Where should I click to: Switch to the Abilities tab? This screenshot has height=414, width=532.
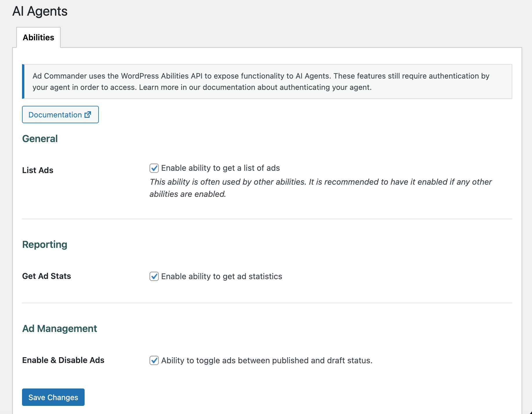[x=38, y=37]
